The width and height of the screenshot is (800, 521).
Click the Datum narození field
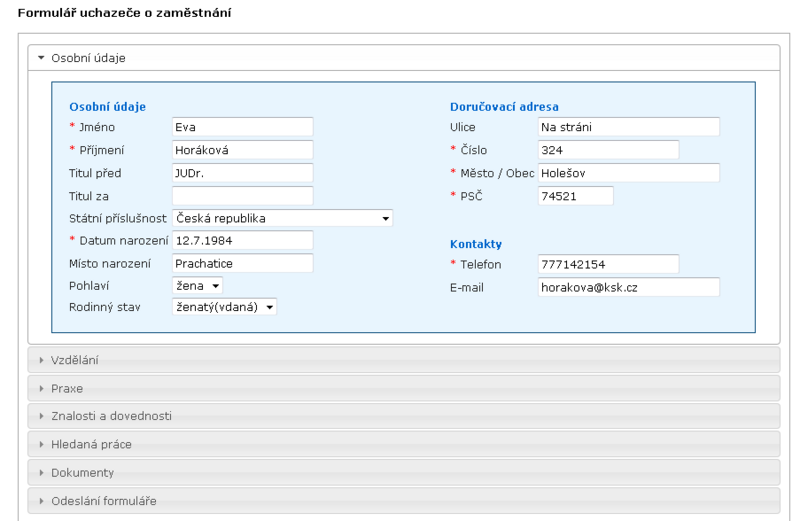tap(243, 240)
